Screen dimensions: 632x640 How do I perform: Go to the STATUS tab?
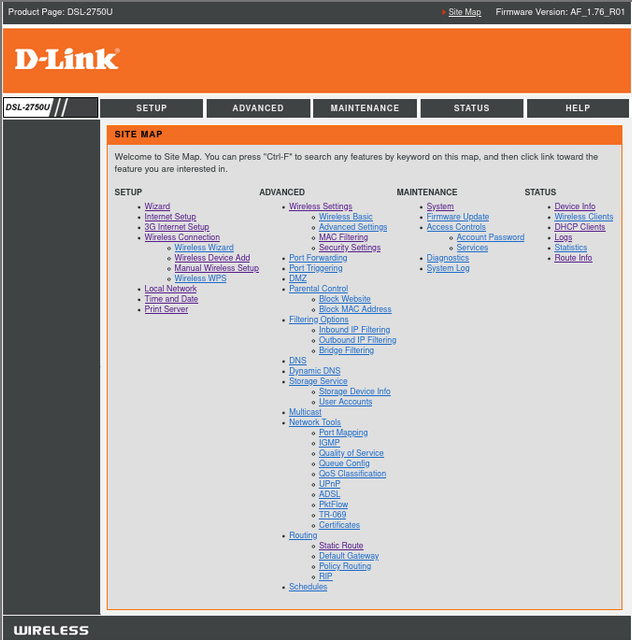(x=472, y=108)
